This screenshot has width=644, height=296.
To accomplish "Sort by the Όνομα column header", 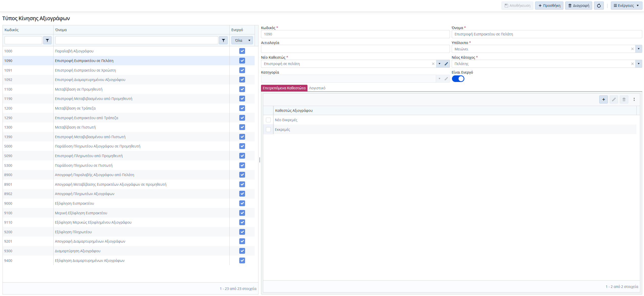I will point(141,30).
